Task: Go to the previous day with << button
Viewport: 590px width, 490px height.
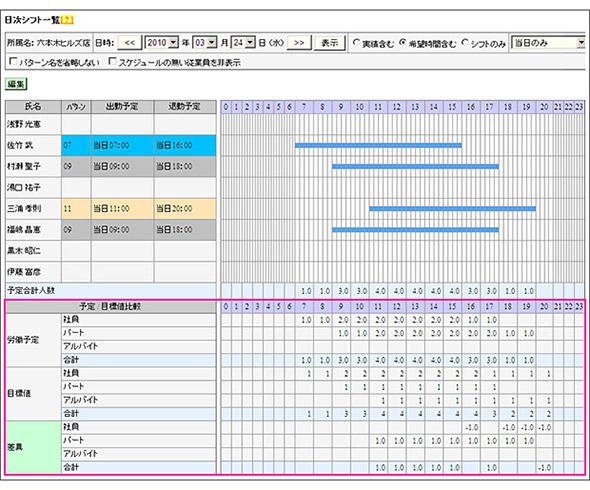Action: pos(129,43)
